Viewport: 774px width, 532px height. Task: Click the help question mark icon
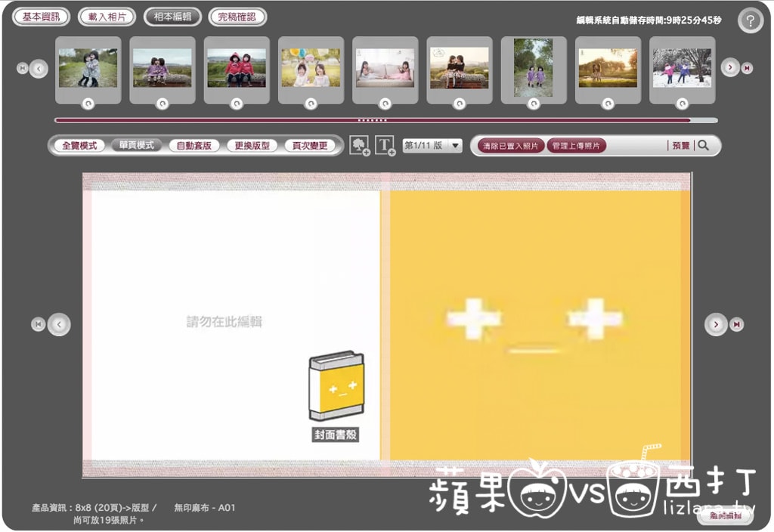[750, 20]
